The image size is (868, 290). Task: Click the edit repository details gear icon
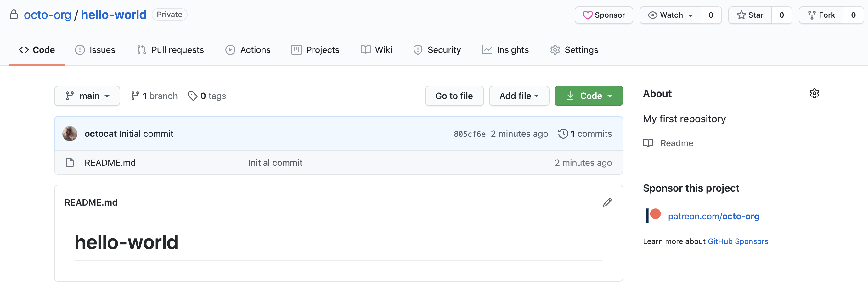[814, 94]
